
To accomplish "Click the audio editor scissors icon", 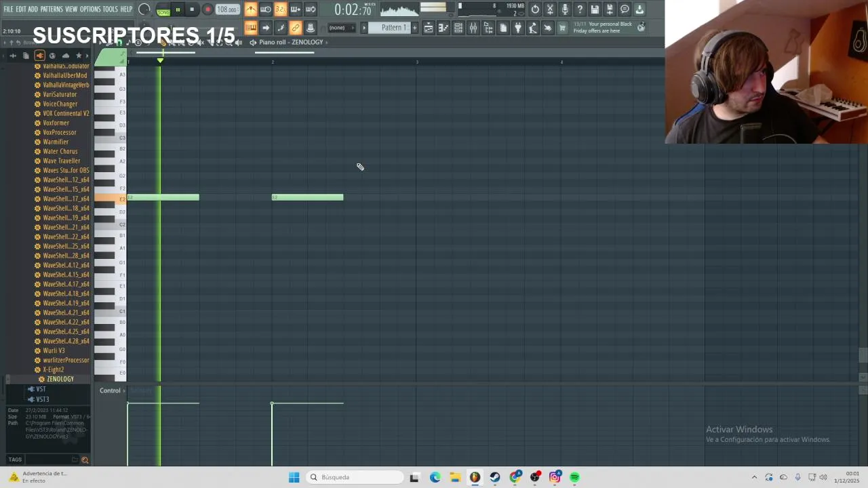I will tap(550, 9).
